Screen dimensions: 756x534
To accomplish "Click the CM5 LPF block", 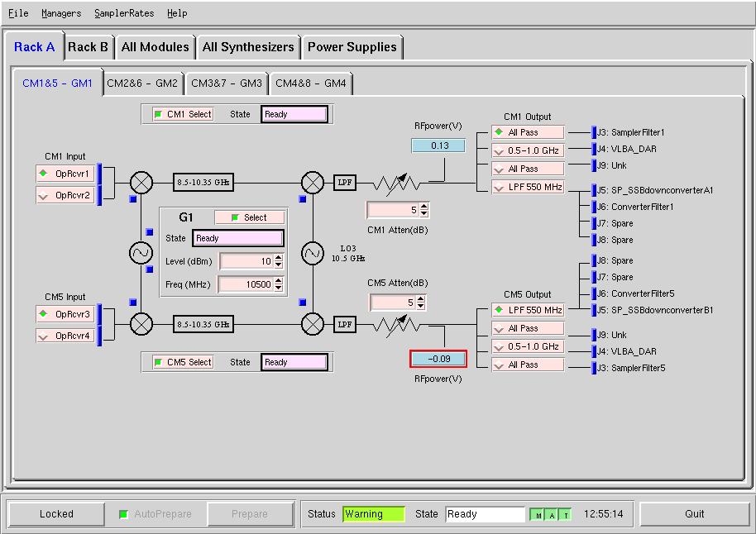I will [x=345, y=324].
